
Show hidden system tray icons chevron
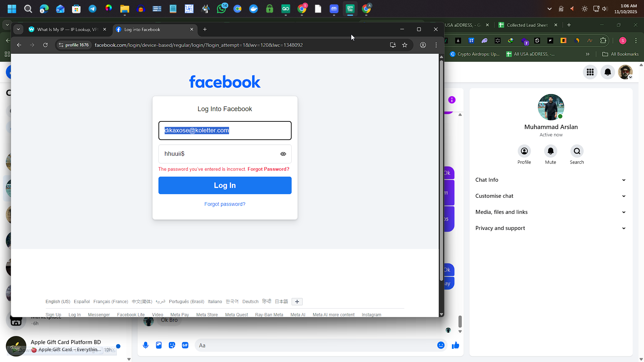click(x=549, y=9)
